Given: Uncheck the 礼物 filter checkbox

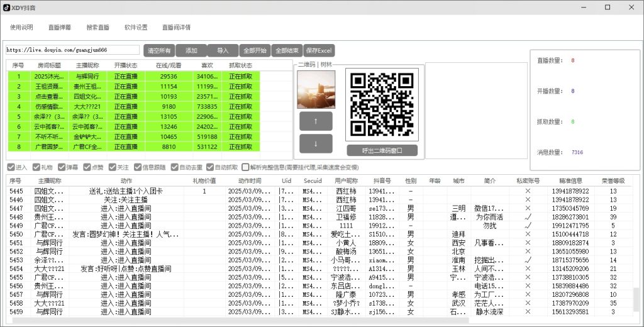Looking at the screenshot, I should tap(37, 167).
